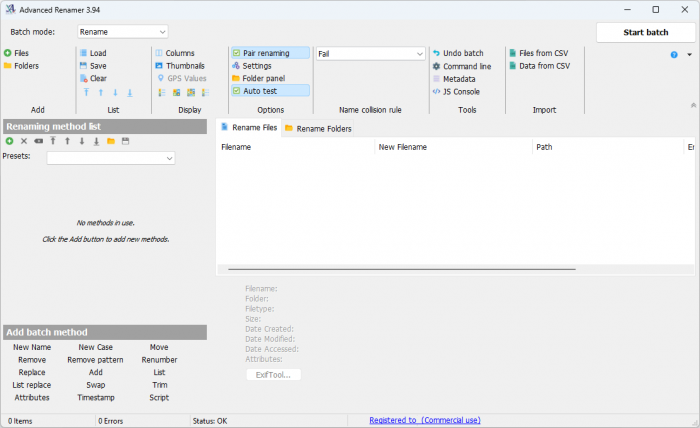Disable the Auto test option
Image resolution: width=700 pixels, height=428 pixels.
pos(236,91)
